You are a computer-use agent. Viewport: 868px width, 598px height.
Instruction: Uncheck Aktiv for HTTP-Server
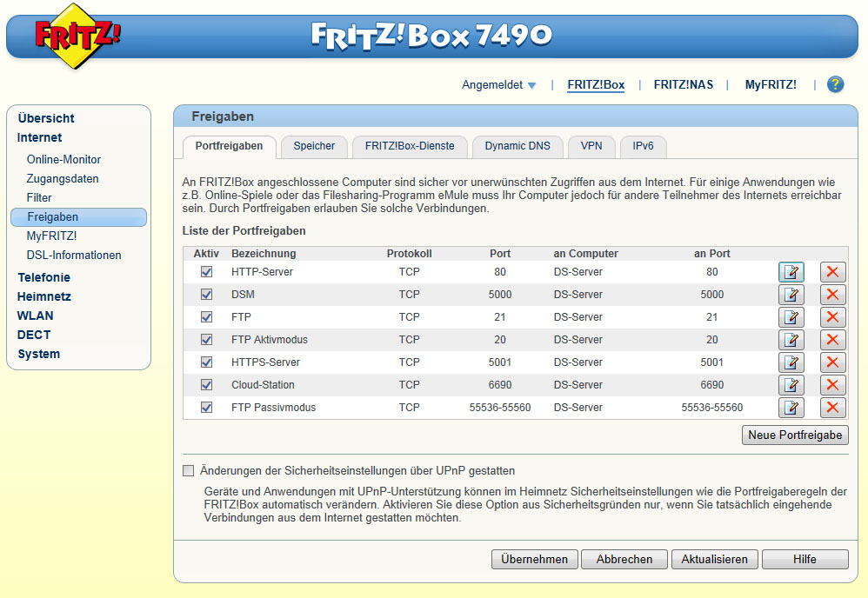(x=206, y=272)
